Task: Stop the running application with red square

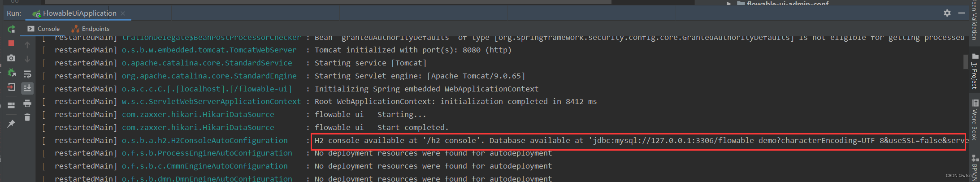Action: [11, 43]
